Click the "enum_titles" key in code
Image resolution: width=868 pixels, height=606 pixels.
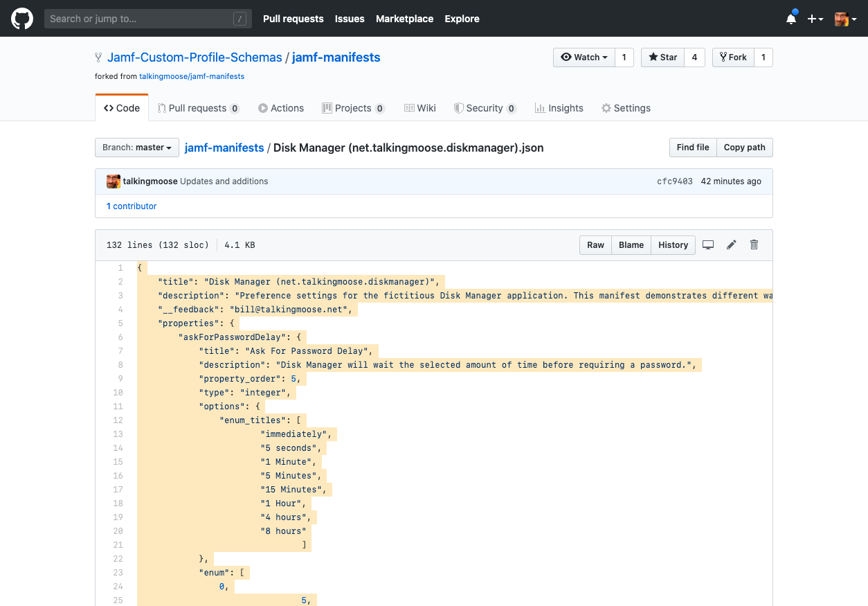pos(253,420)
